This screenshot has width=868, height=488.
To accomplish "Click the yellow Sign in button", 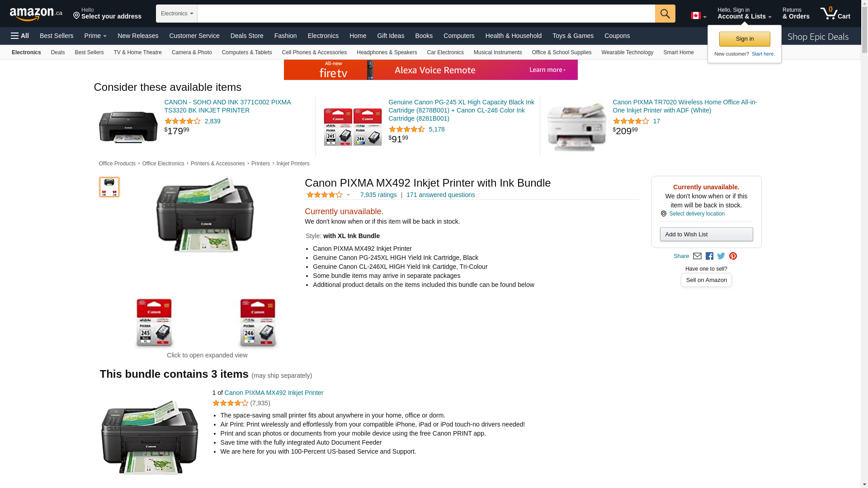I will point(745,39).
